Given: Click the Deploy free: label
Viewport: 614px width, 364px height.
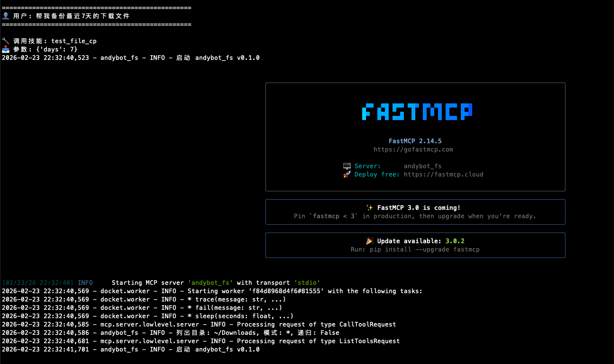Looking at the screenshot, I should click(x=377, y=174).
